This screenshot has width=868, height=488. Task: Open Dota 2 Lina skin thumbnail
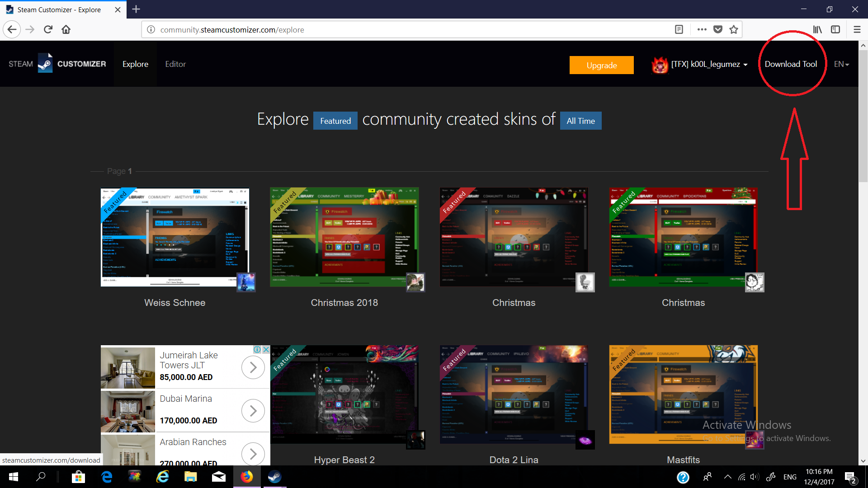coord(514,394)
